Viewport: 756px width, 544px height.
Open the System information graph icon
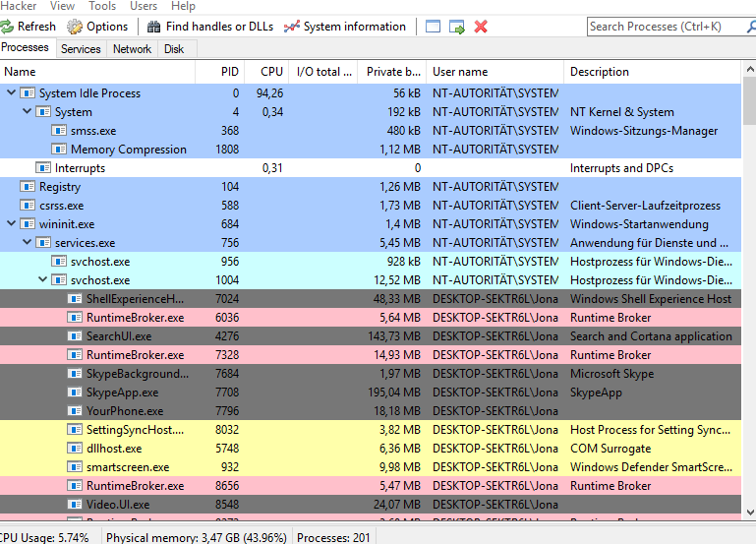[291, 27]
